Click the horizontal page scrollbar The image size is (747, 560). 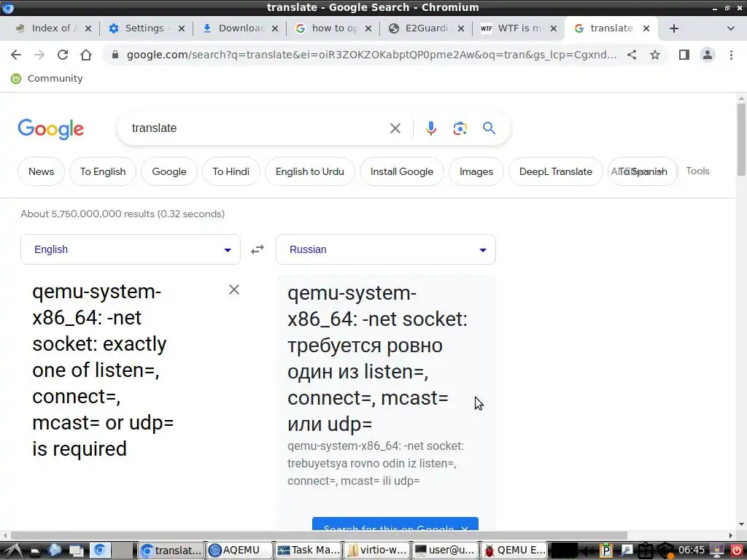(x=320, y=536)
